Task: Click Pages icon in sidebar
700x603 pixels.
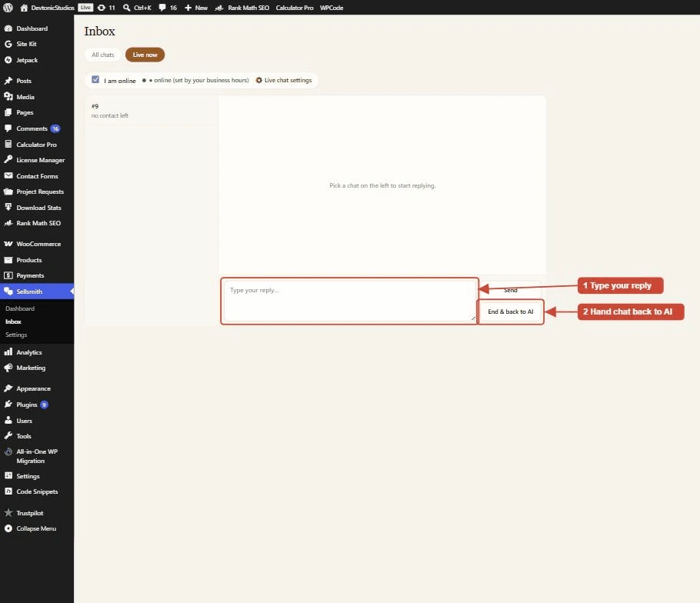Action: [8, 112]
